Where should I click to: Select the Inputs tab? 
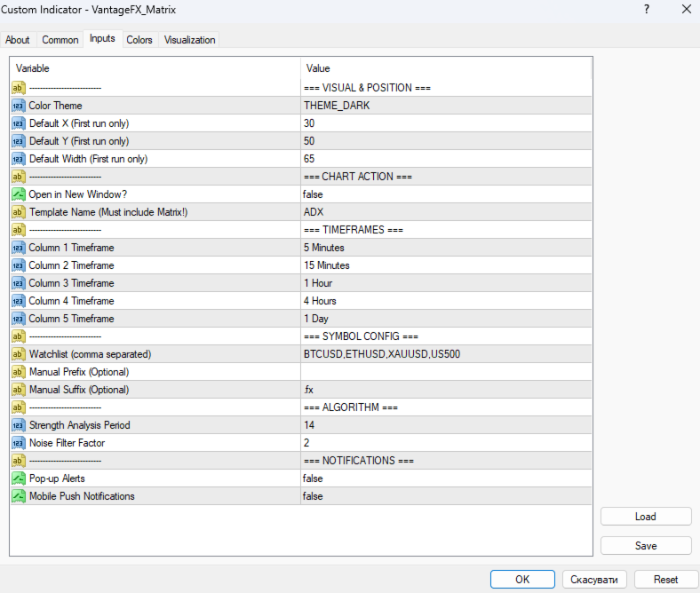click(x=102, y=39)
